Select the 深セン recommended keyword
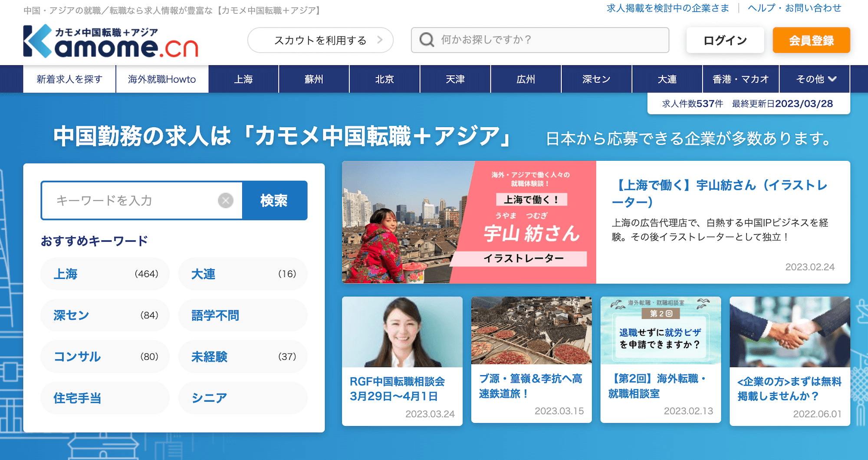 [105, 315]
